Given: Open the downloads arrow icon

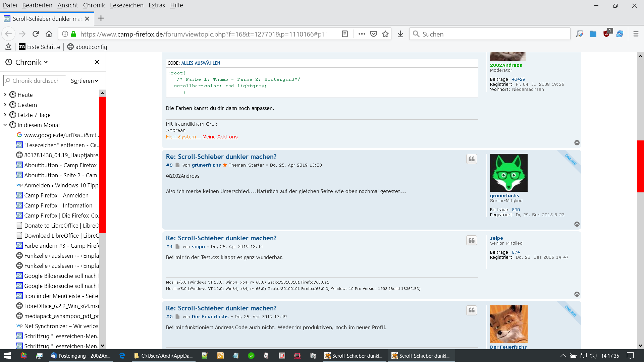Looking at the screenshot, I should [400, 34].
